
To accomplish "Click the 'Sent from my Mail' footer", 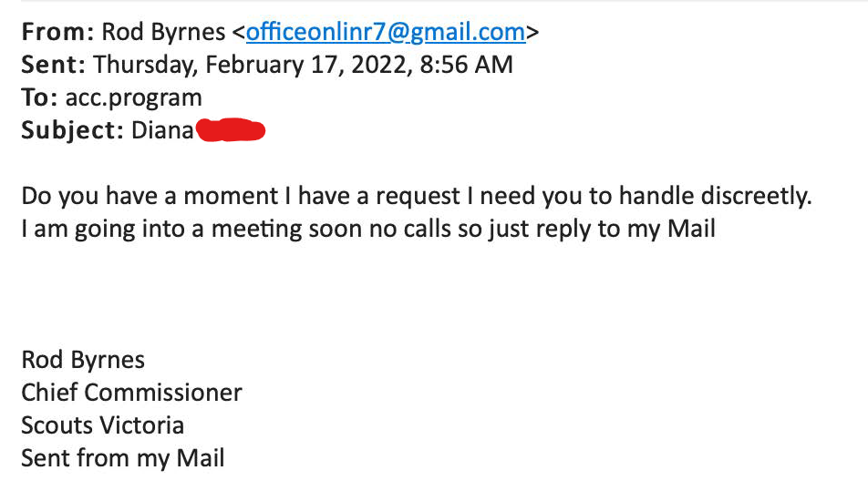I will [x=123, y=458].
